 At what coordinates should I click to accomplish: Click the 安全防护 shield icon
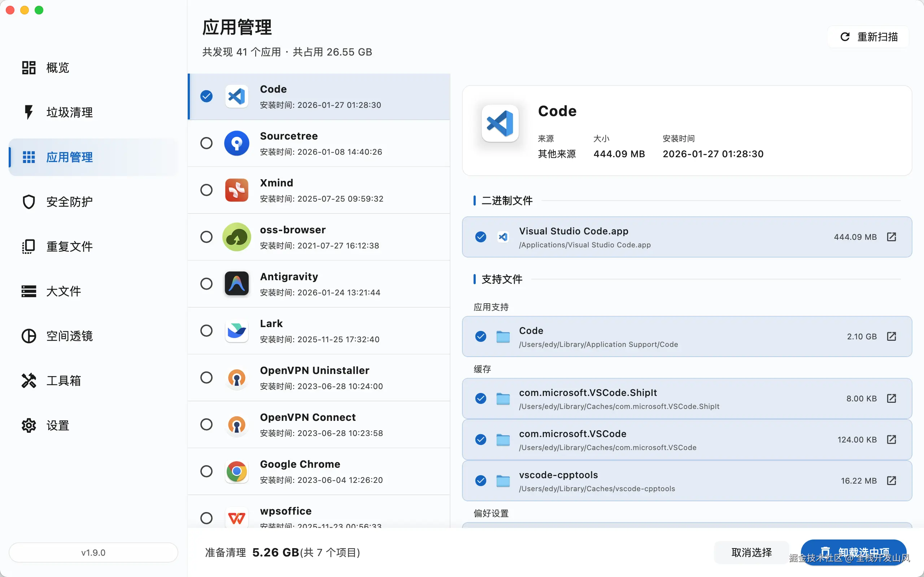[29, 202]
